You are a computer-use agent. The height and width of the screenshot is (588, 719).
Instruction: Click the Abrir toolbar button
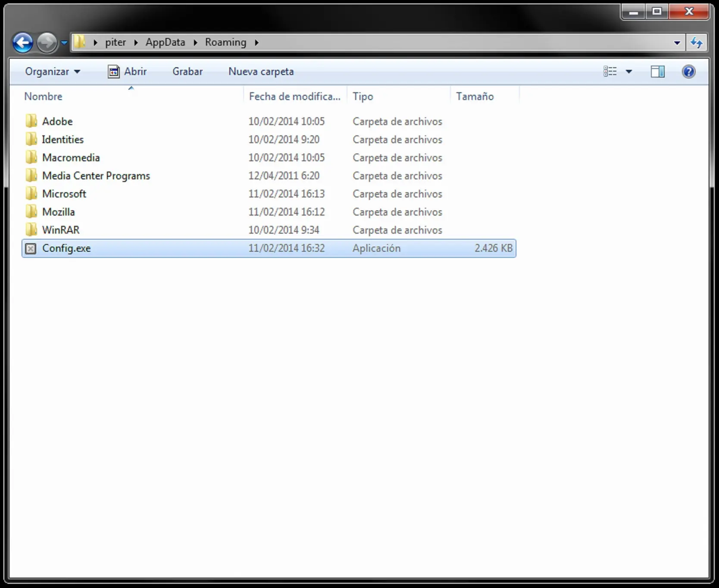pos(127,72)
